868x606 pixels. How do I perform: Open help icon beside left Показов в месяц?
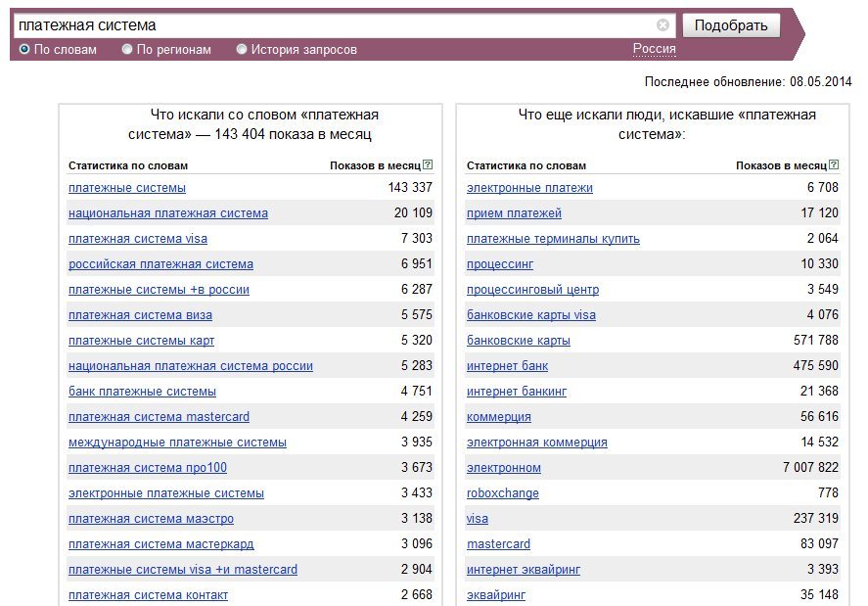coord(428,164)
